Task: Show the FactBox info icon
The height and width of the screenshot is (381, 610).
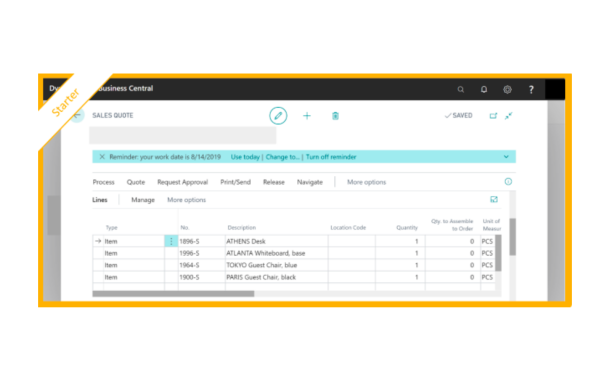Action: pyautogui.click(x=508, y=182)
